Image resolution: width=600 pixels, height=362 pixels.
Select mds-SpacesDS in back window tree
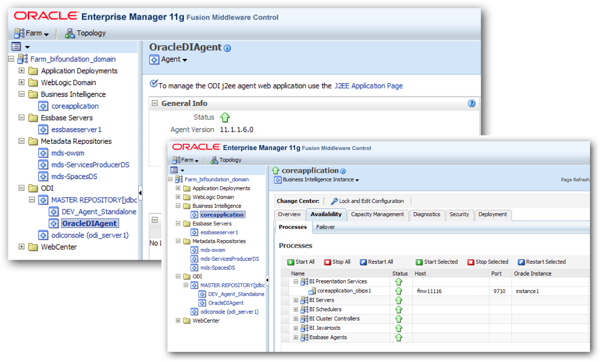coord(74,176)
